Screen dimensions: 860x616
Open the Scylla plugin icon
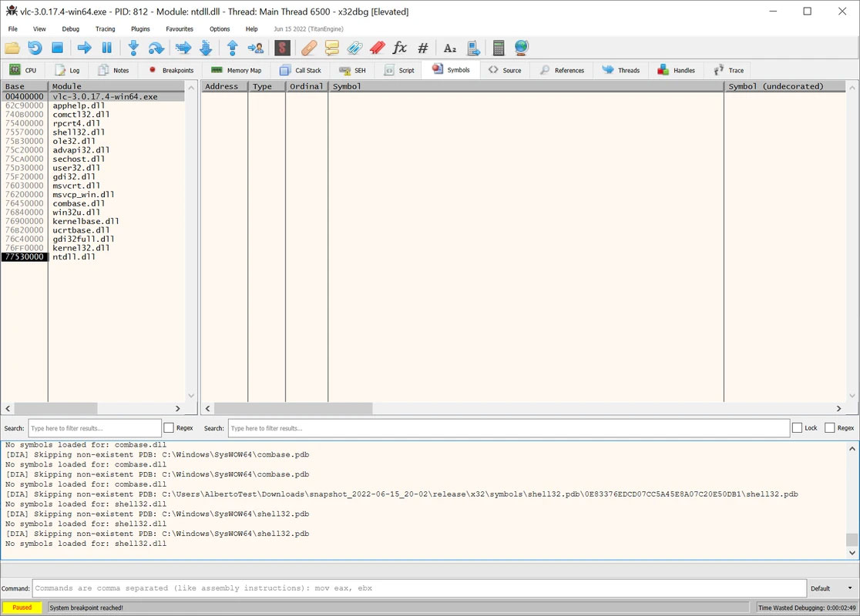tap(283, 49)
